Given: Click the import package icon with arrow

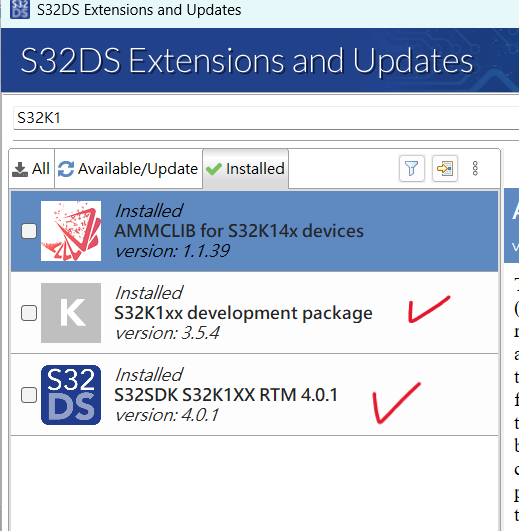Looking at the screenshot, I should point(445,169).
